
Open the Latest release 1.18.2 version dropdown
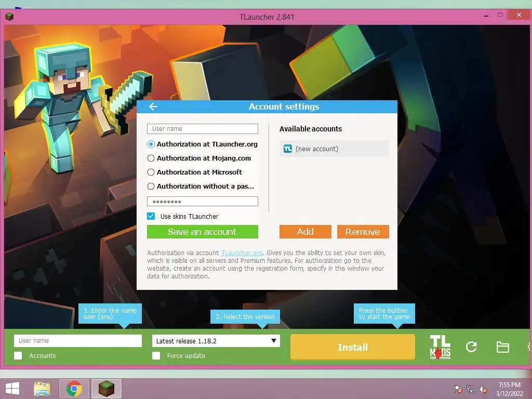pyautogui.click(x=216, y=341)
